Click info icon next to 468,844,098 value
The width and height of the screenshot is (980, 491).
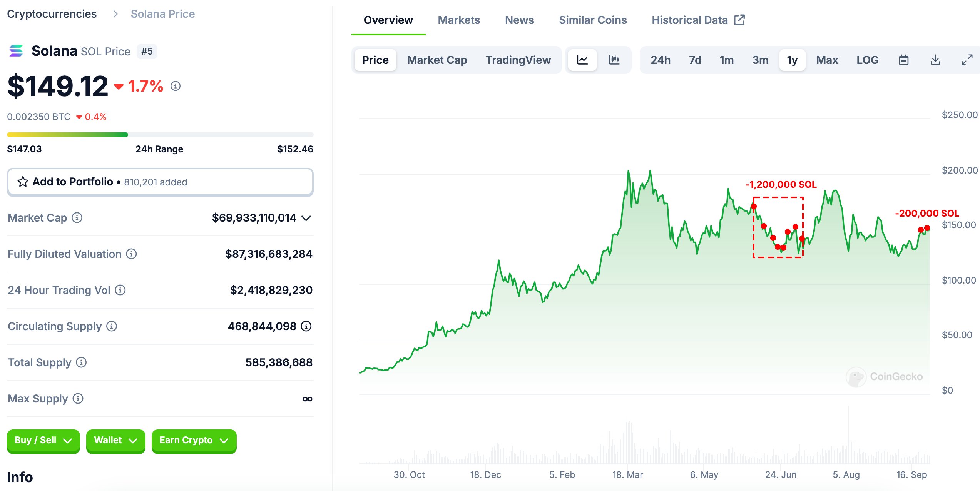click(x=306, y=326)
